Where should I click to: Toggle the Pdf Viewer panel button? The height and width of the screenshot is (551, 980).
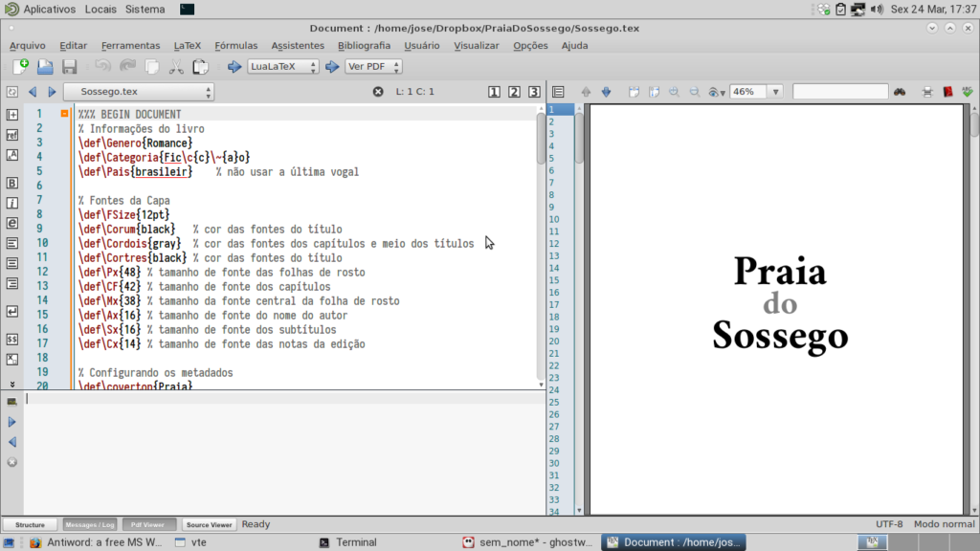(148, 525)
